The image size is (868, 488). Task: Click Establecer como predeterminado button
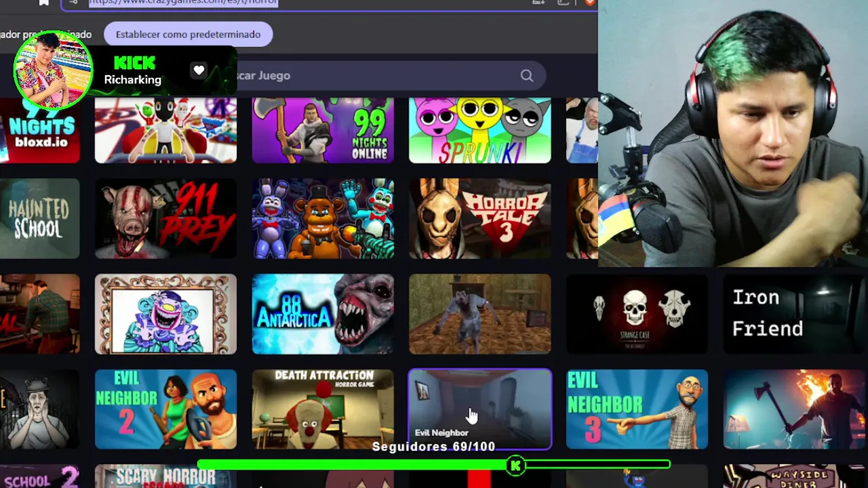click(188, 35)
